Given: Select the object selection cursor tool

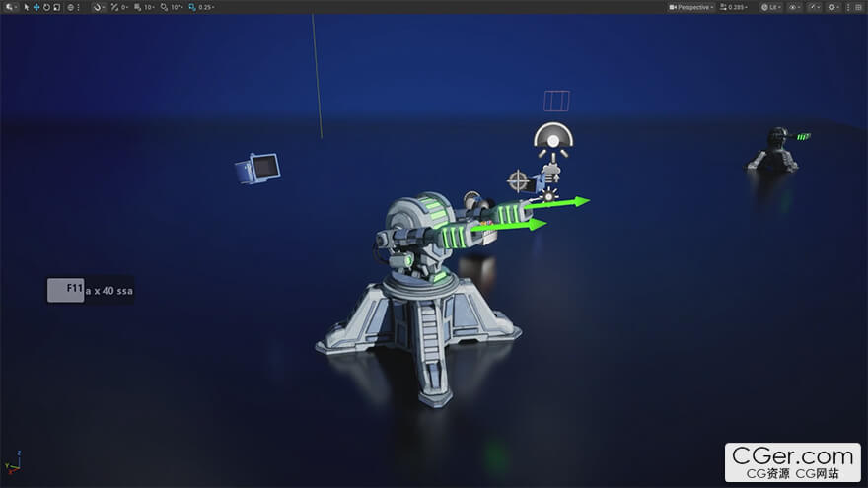Looking at the screenshot, I should click(26, 7).
